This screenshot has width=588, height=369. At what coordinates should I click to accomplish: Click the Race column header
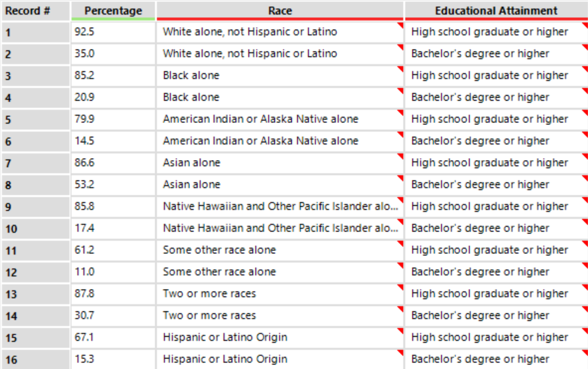(x=280, y=11)
